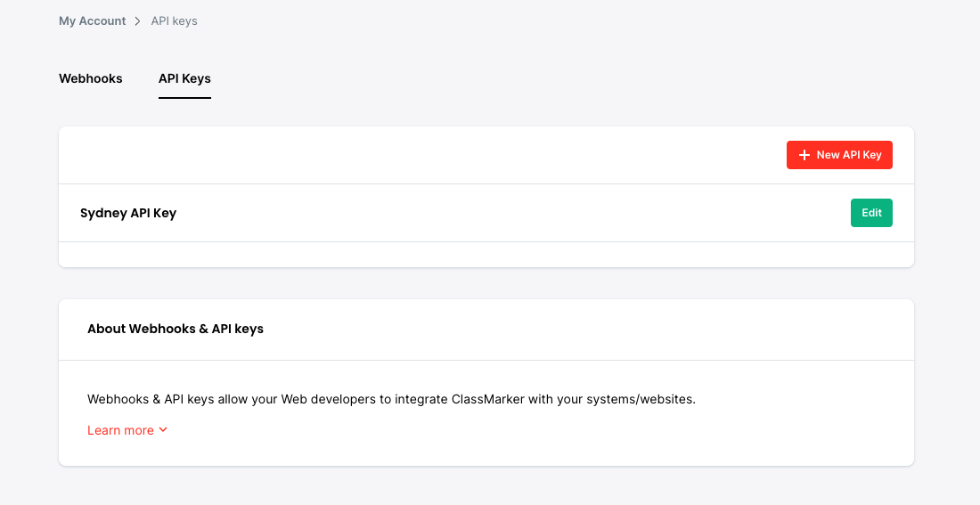Click the word ClassMarker in the description
The height and width of the screenshot is (505, 980).
(x=488, y=399)
